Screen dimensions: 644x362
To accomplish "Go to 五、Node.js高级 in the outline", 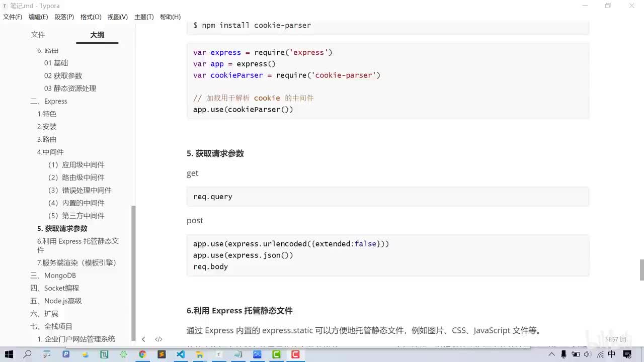I will [x=56, y=301].
